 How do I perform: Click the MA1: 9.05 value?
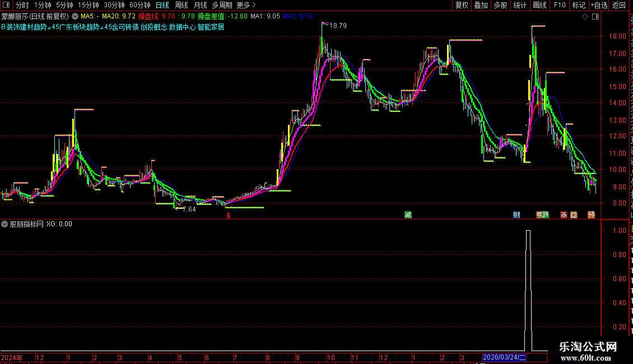point(265,16)
